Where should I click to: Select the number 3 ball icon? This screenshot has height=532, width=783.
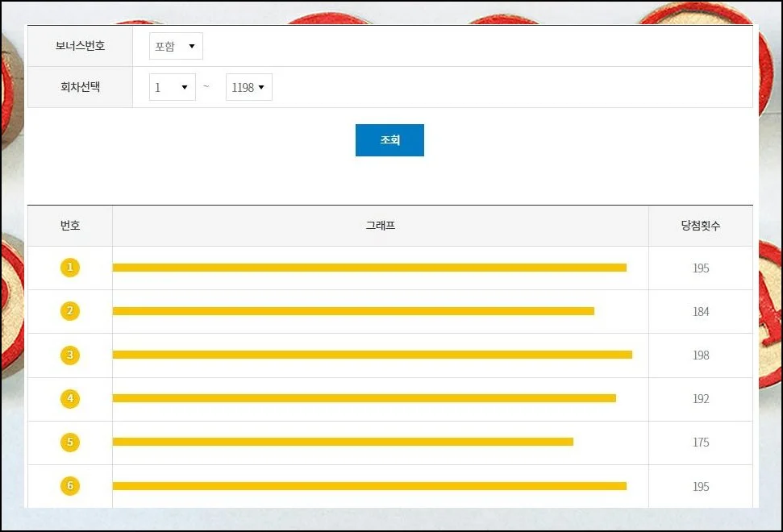point(70,355)
